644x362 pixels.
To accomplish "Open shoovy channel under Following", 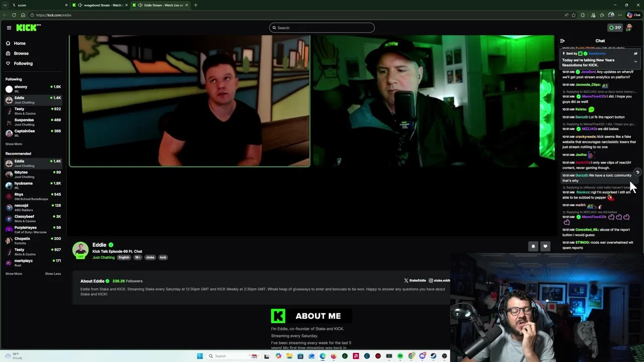I will (33, 88).
